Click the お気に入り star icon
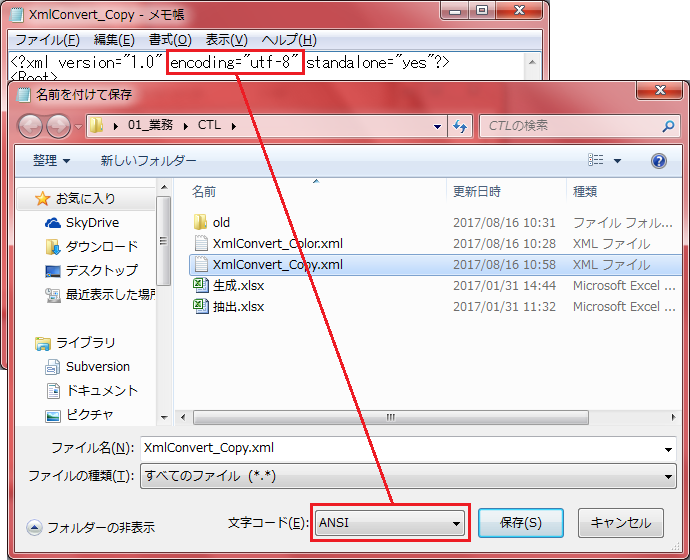The height and width of the screenshot is (560, 690). click(x=42, y=198)
